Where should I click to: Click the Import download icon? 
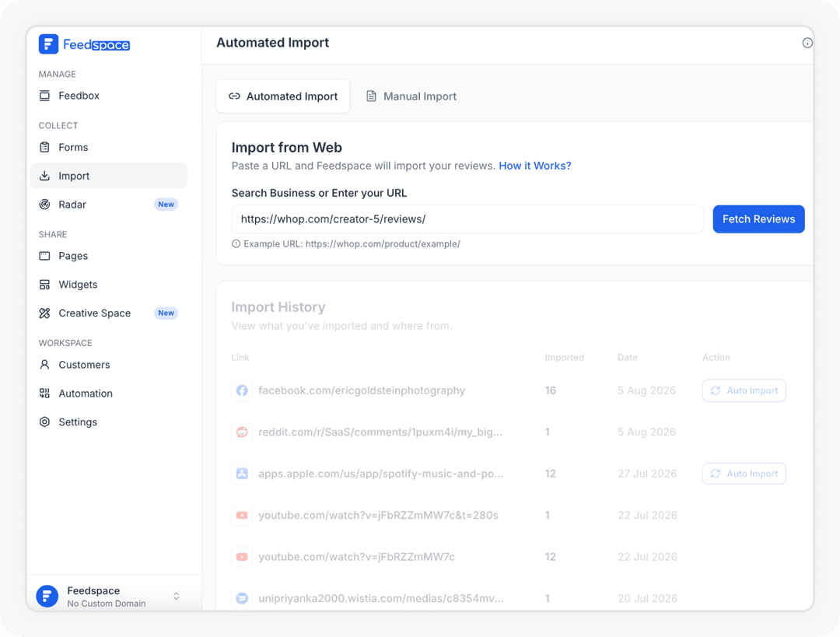point(44,176)
